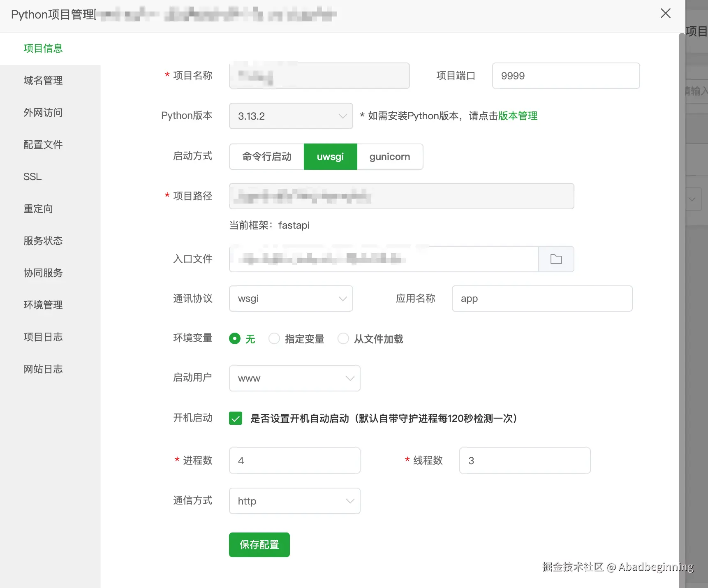Open the 通信方式 http dropdown

(295, 501)
